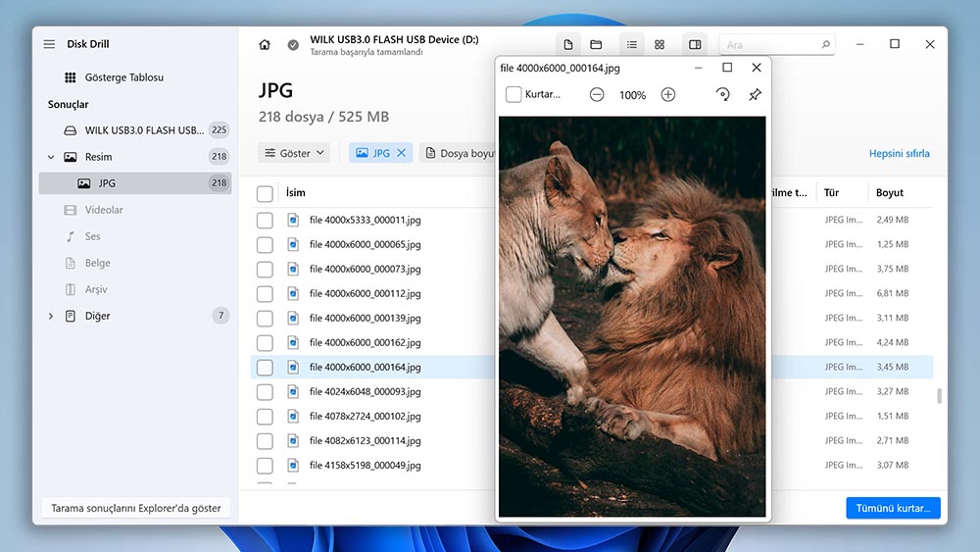Zoom in the preview image
The height and width of the screenshot is (552, 980).
pos(668,94)
